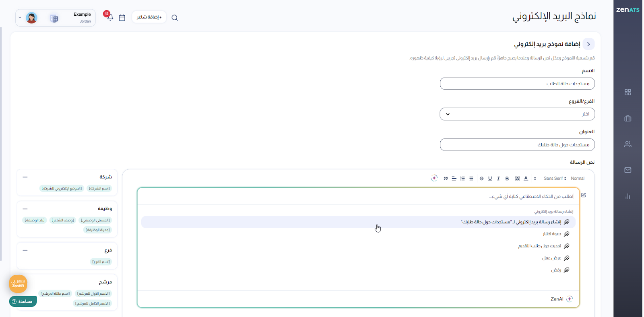The width and height of the screenshot is (644, 317).
Task: Insert the [بلد الوظيفة] variable tag
Action: coord(35,220)
